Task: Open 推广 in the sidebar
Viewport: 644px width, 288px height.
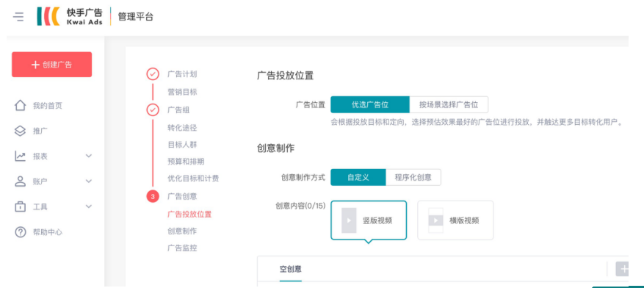Action: coord(40,131)
